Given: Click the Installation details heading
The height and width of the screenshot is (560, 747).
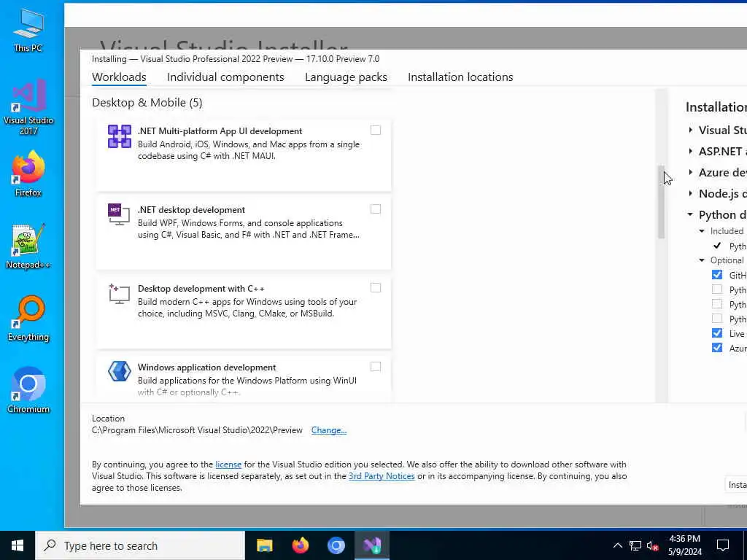Looking at the screenshot, I should point(716,107).
